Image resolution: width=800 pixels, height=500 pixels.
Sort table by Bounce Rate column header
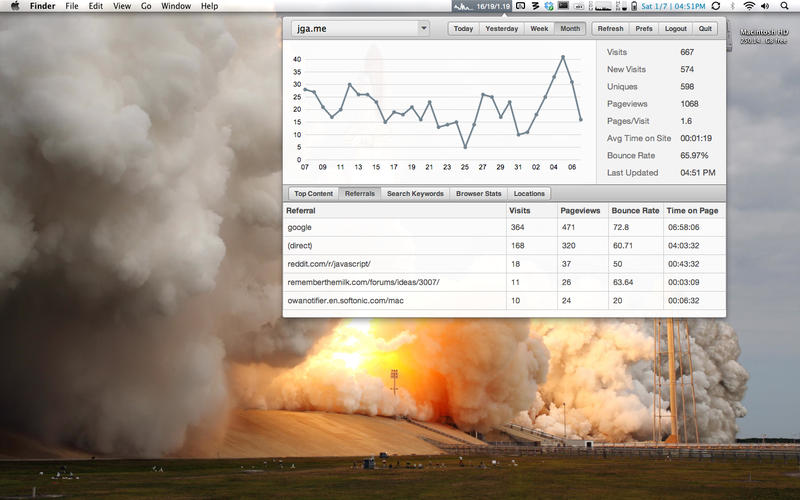[x=635, y=211]
